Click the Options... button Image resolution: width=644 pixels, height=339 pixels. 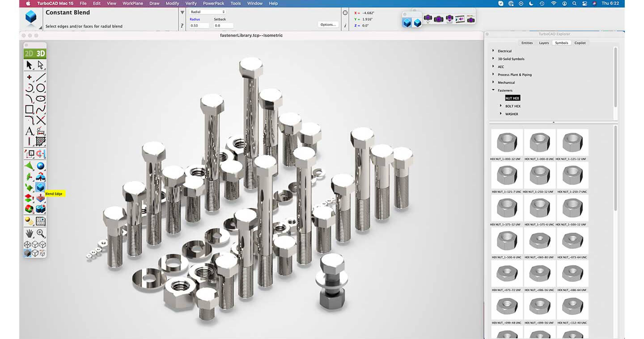[x=328, y=25]
